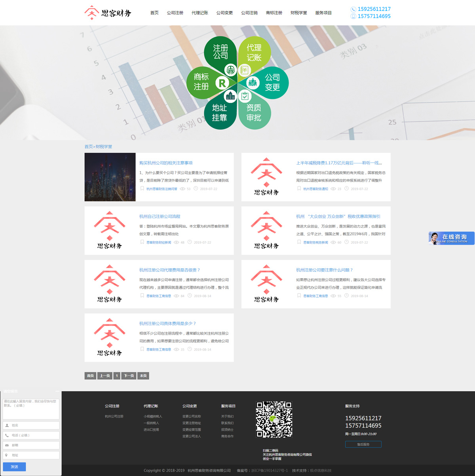The image size is (475, 476).
Task: Click the trademark R icon in banner
Action: click(x=222, y=83)
